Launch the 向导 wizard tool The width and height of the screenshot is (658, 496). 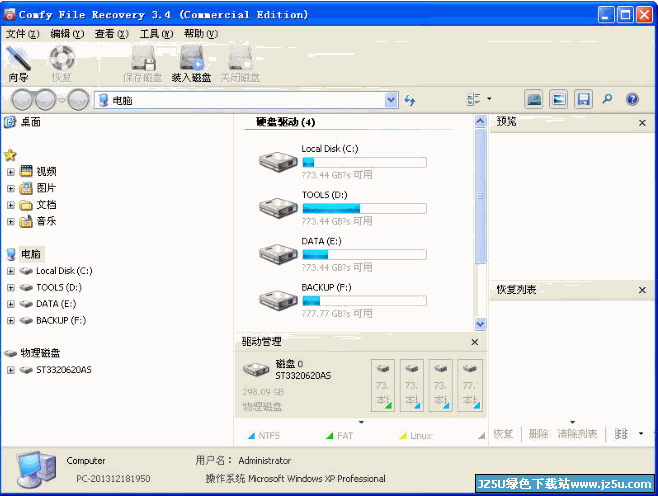coord(18,64)
